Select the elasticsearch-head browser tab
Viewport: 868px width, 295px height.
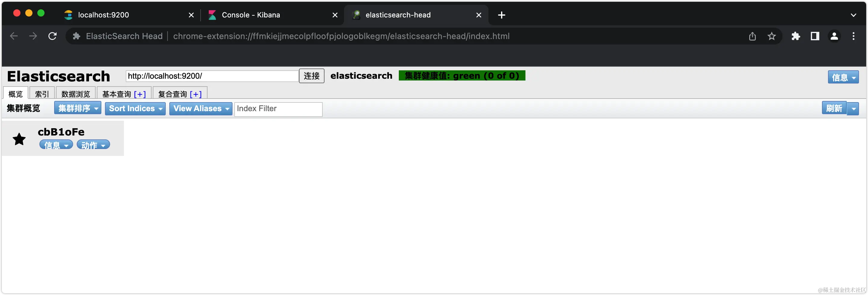click(x=416, y=15)
